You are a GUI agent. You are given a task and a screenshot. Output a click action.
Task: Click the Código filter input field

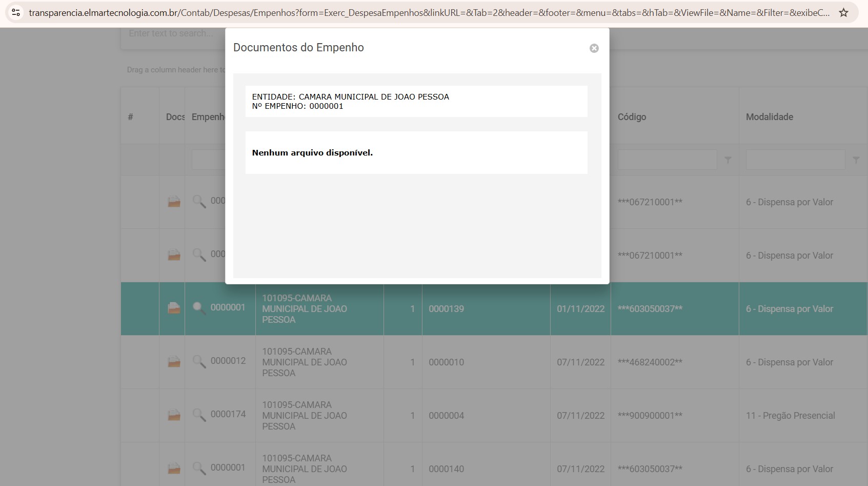click(667, 160)
